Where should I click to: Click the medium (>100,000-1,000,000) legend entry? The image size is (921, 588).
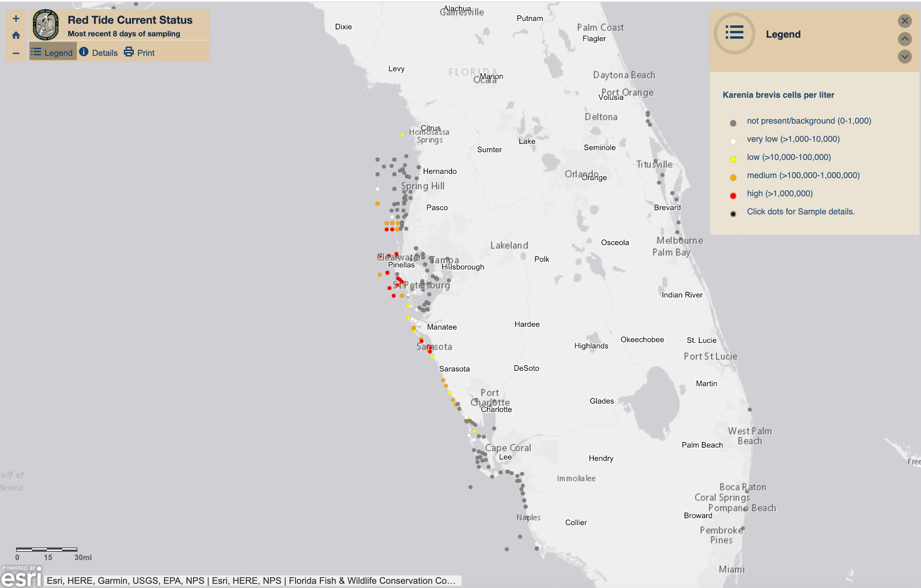coord(803,175)
